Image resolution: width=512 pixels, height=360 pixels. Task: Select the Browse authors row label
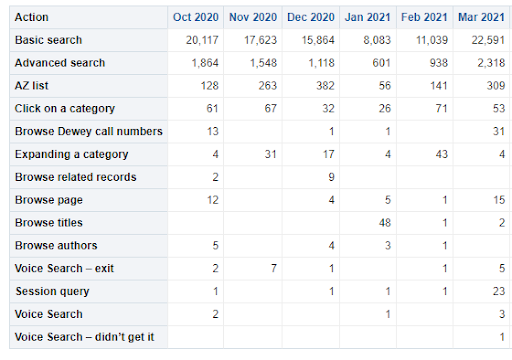pyautogui.click(x=56, y=246)
